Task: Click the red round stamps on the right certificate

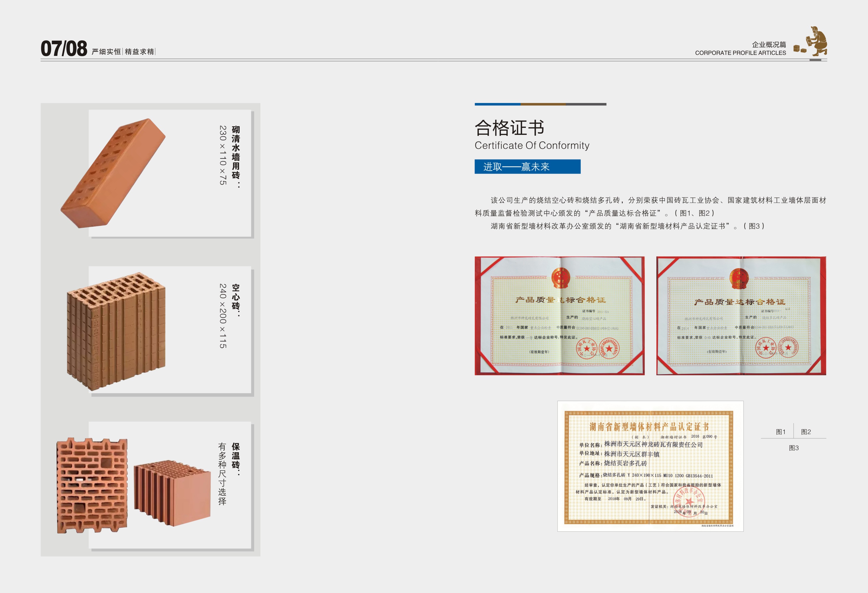Action: 777,348
